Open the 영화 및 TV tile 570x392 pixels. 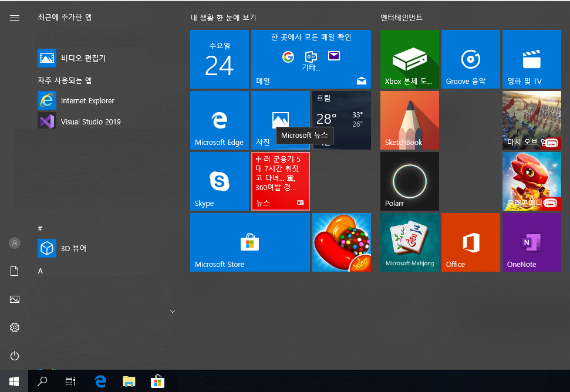pos(532,59)
